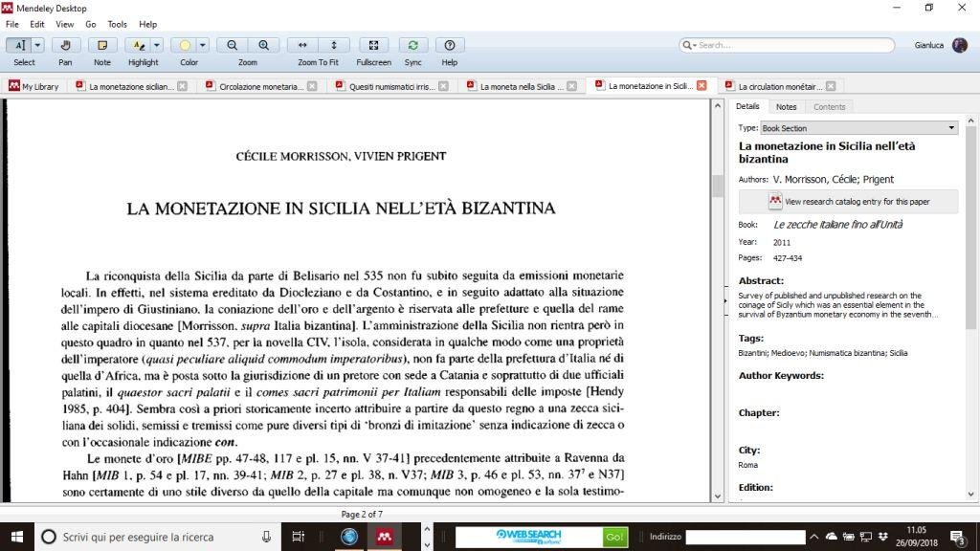Screen dimensions: 980x551
Task: Show the Details tab in side panel
Action: click(747, 106)
